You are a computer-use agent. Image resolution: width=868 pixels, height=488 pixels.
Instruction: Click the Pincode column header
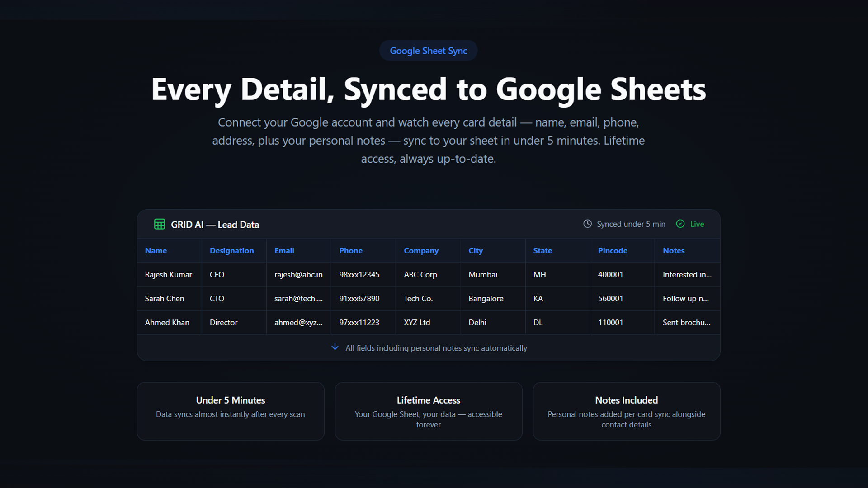tap(613, 251)
